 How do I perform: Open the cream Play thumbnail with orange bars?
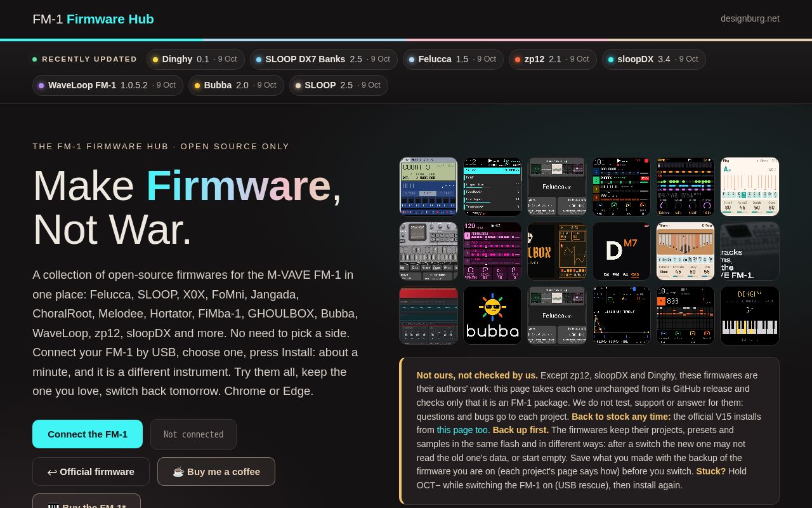pyautogui.click(x=750, y=187)
